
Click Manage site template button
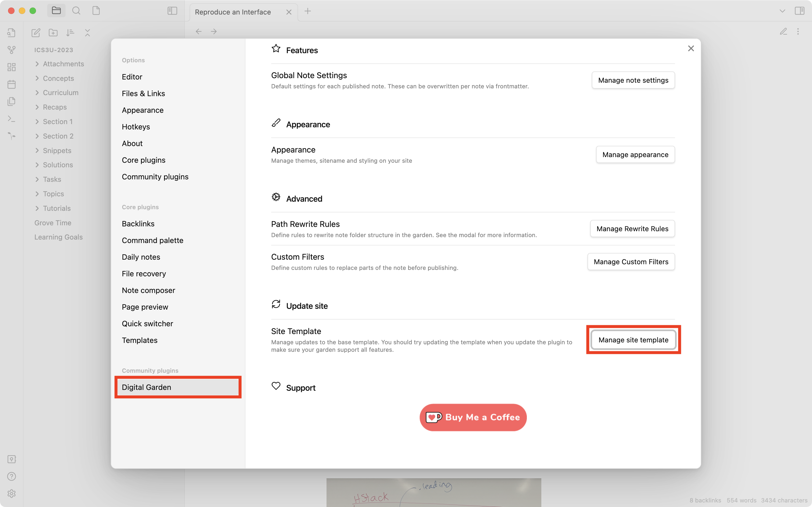click(x=633, y=339)
